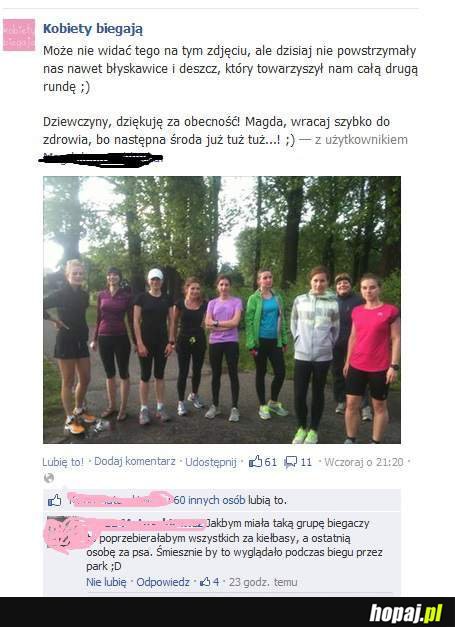Share the post using Udostępnij
Image resolution: width=455 pixels, height=627 pixels.
pos(211,462)
